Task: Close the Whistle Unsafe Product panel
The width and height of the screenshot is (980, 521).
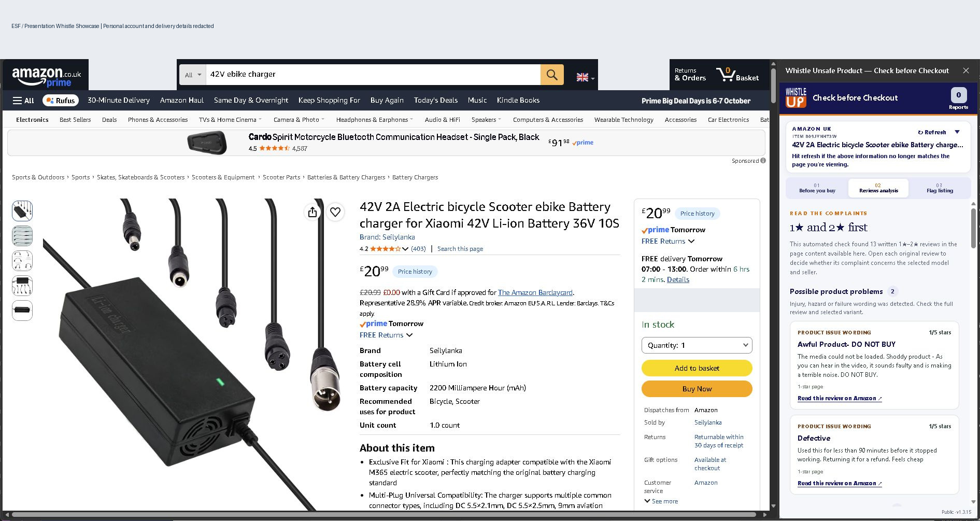Action: pos(966,71)
